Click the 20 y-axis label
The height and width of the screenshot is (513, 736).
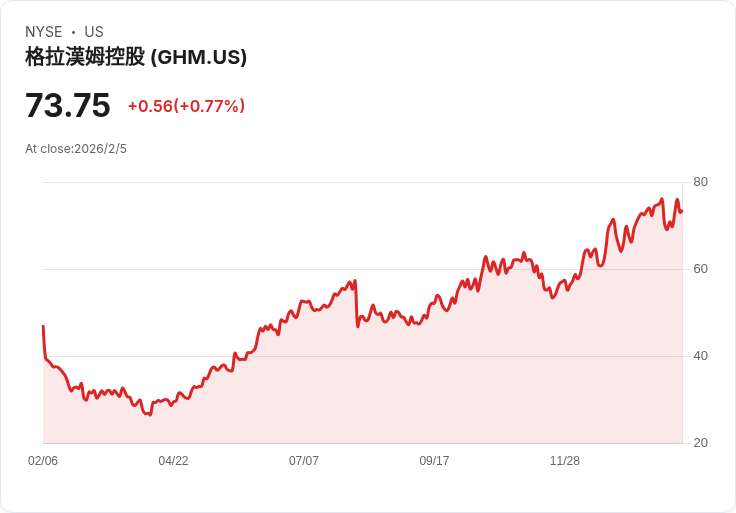click(700, 443)
